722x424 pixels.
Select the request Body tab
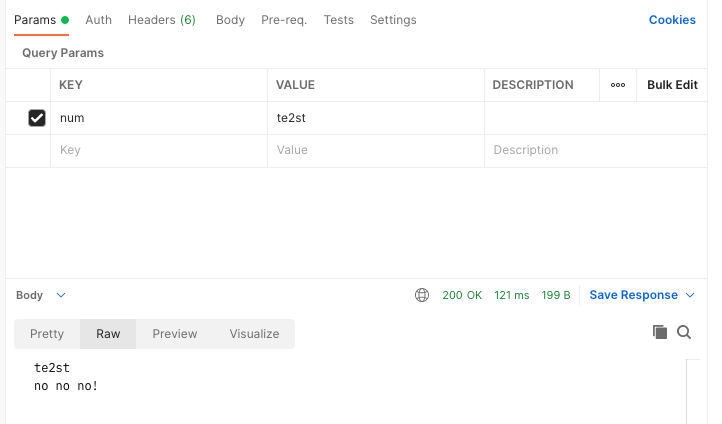click(x=230, y=20)
